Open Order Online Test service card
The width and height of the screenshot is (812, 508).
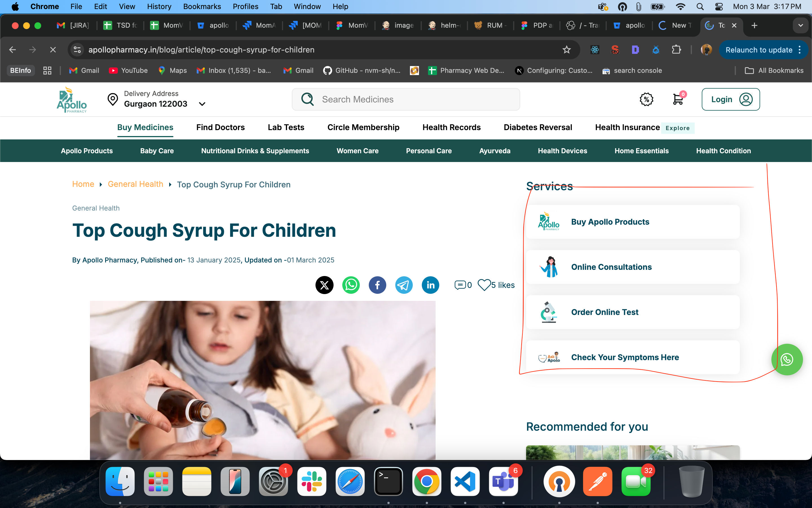pos(632,312)
